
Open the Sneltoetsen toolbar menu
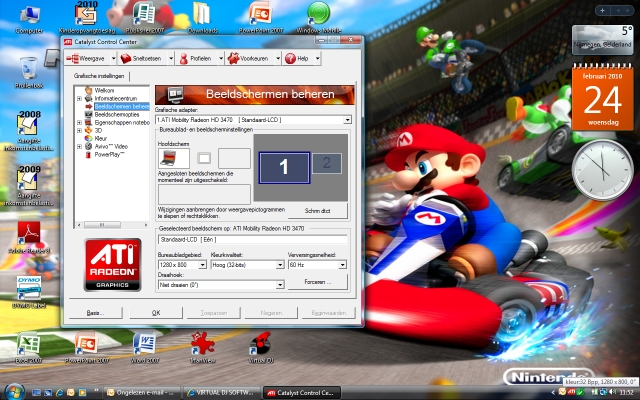pos(141,58)
